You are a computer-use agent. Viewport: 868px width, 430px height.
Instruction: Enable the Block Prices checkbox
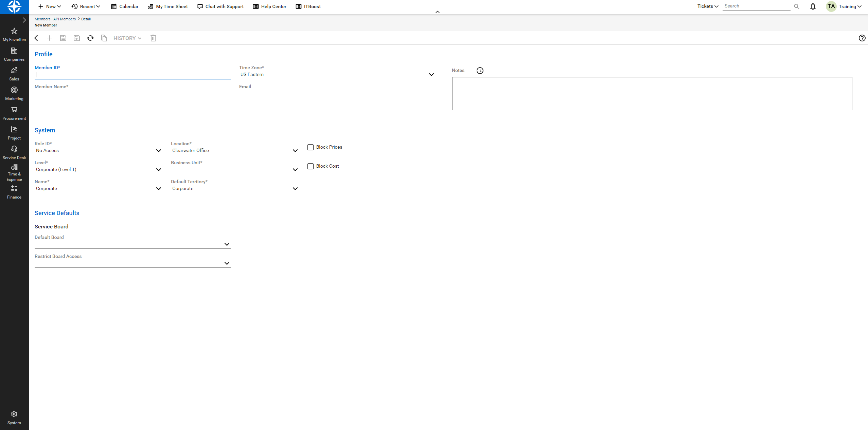point(311,147)
